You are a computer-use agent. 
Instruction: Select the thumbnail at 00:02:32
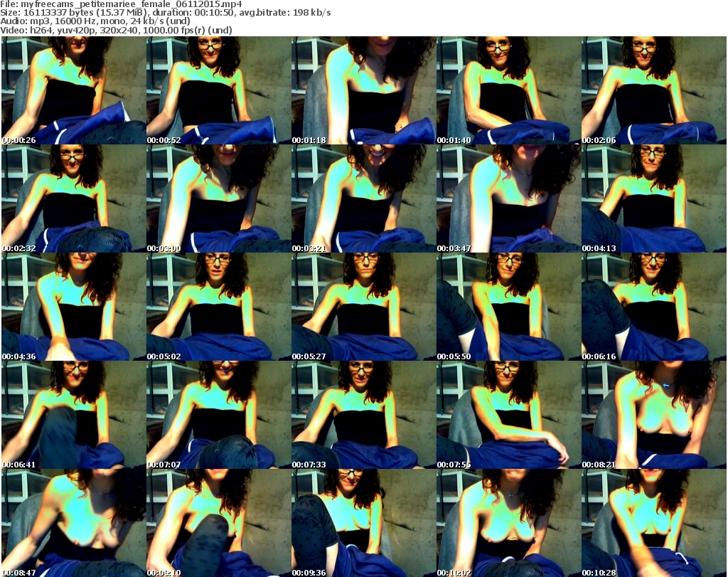[74, 198]
